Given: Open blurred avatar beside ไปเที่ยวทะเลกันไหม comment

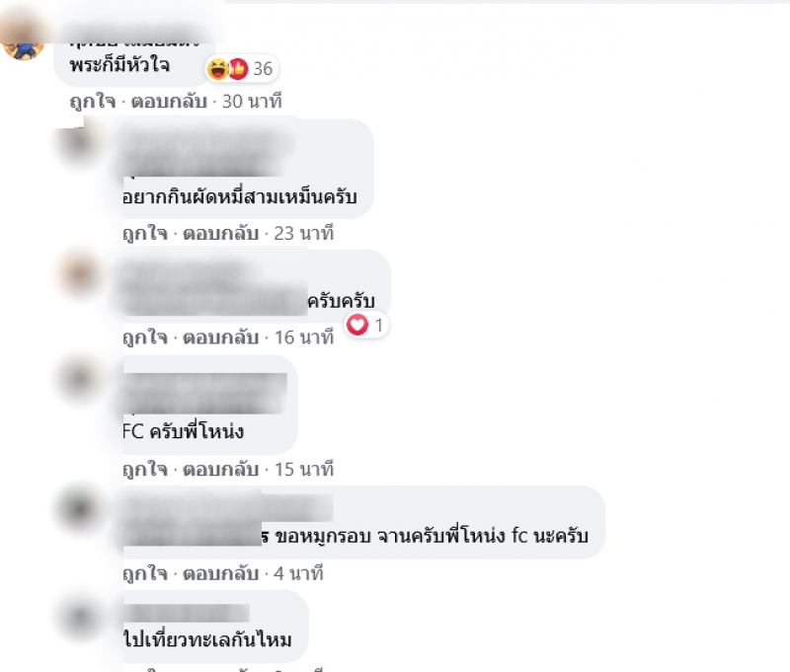Looking at the screenshot, I should pyautogui.click(x=79, y=615).
